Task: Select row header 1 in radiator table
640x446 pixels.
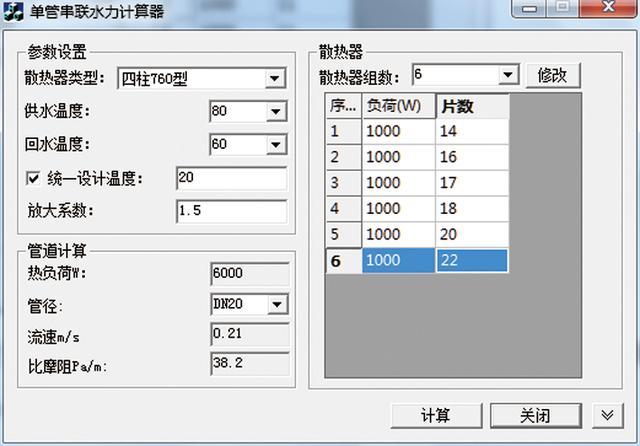Action: click(x=343, y=131)
